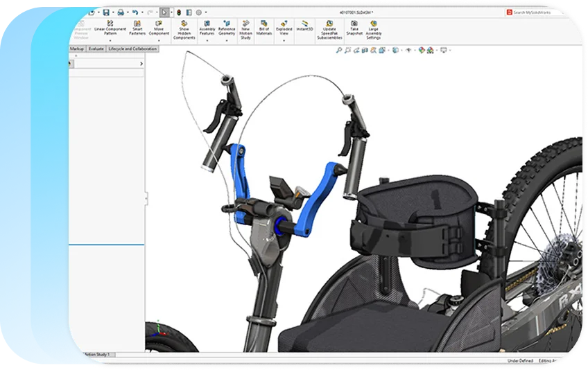Image resolution: width=588 pixels, height=370 pixels.
Task: Expand Options gear dropdown arrow
Action: point(205,12)
